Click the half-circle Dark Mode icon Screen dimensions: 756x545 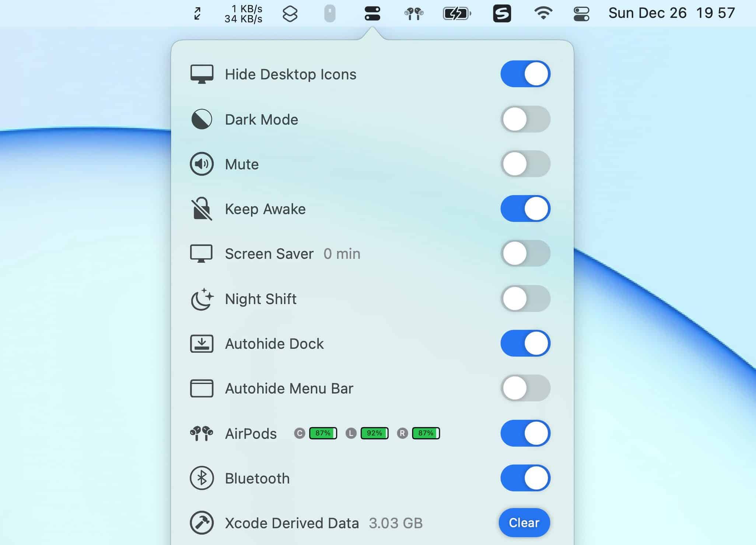pos(202,119)
